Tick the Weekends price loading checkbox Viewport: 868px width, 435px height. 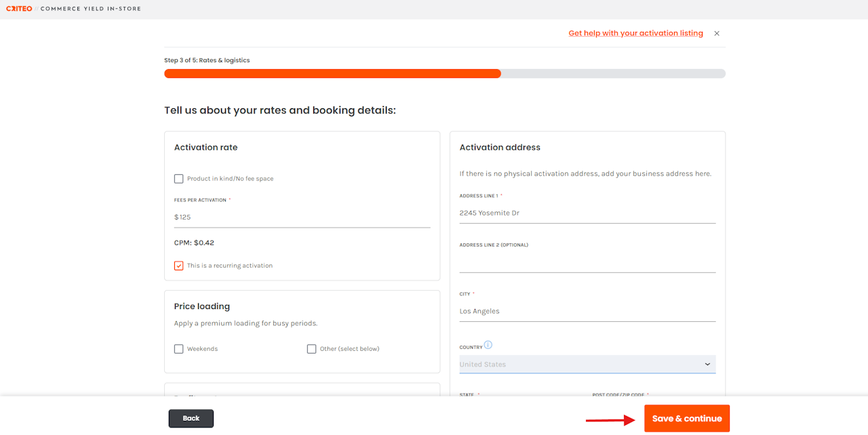(x=179, y=349)
